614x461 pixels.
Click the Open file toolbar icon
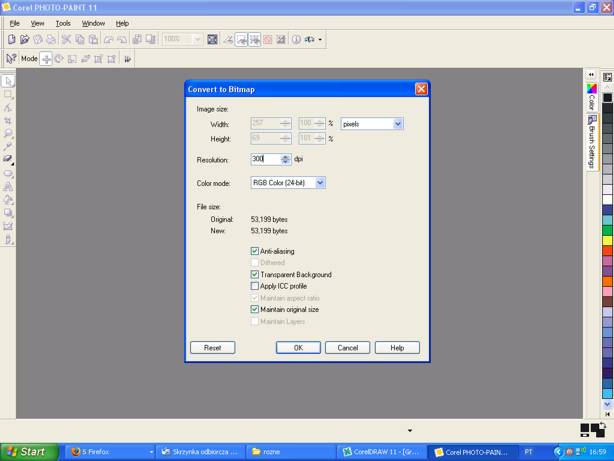(x=24, y=40)
